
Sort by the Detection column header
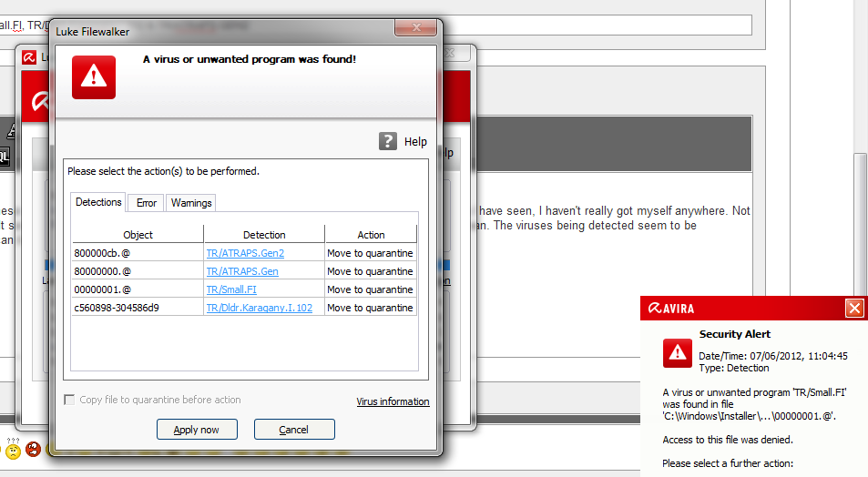pyautogui.click(x=264, y=235)
